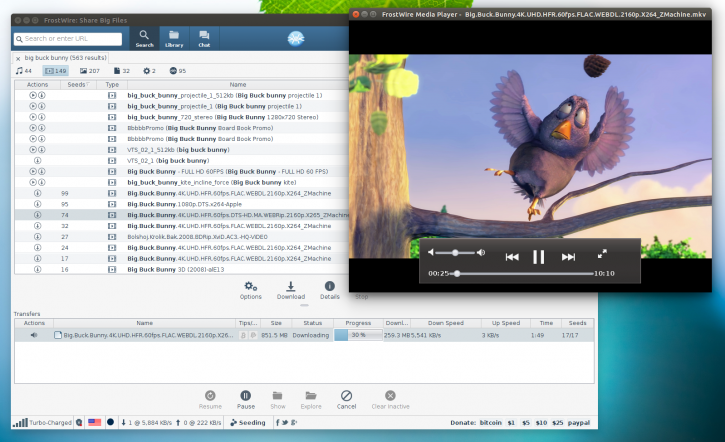Viewport: 725px width, 442px height.
Task: Pause the selected transfer
Action: tap(246, 400)
